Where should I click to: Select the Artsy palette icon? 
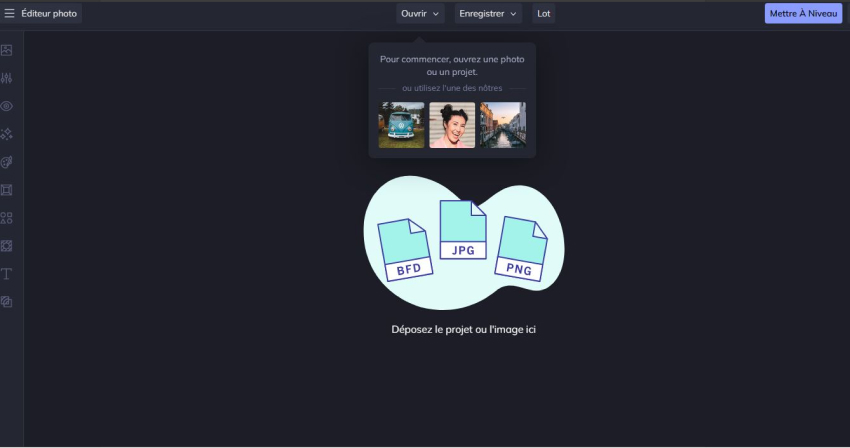(7, 162)
